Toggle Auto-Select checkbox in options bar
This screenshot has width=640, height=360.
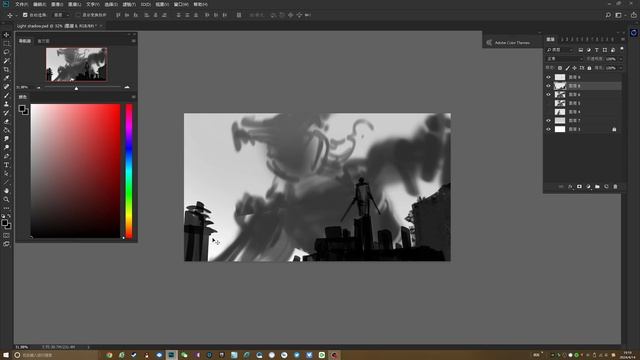[25, 15]
